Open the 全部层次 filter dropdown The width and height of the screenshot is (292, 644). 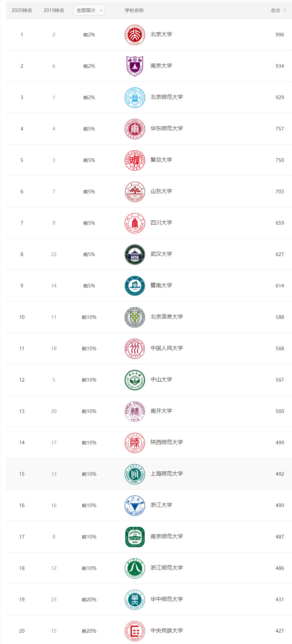pyautogui.click(x=87, y=10)
